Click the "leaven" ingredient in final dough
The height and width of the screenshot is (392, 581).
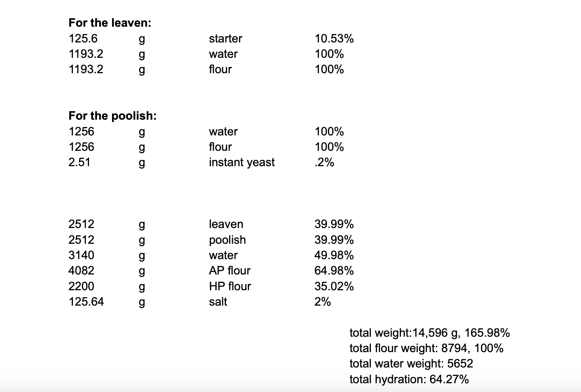click(x=226, y=224)
